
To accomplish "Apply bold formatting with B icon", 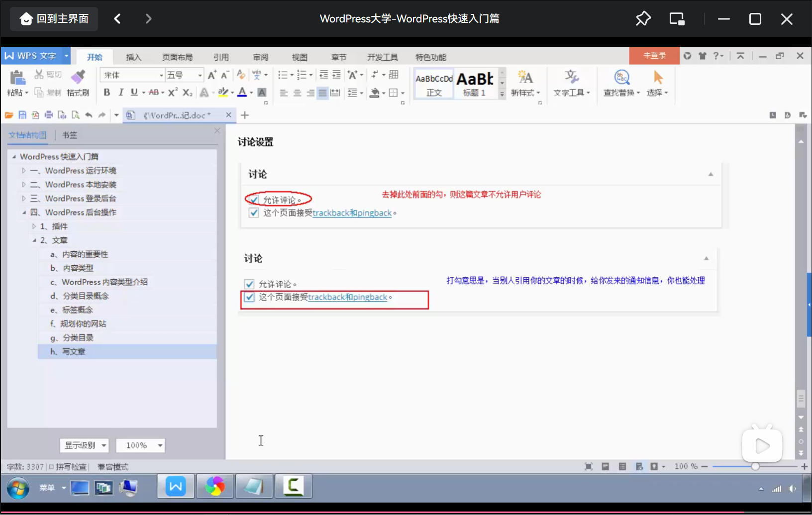I will [x=106, y=92].
